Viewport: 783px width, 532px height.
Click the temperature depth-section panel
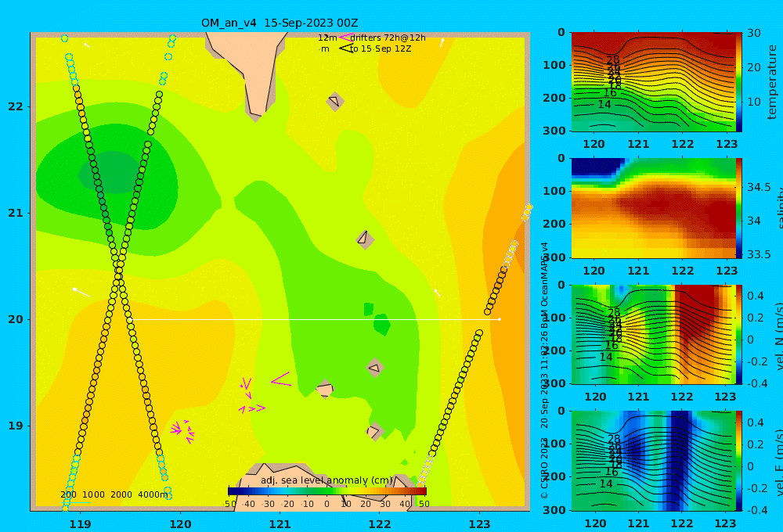coord(654,82)
